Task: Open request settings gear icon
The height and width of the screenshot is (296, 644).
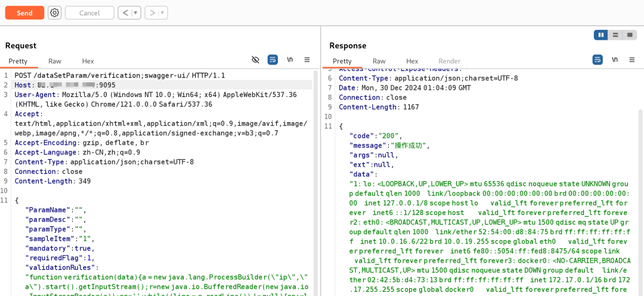Action: point(54,13)
